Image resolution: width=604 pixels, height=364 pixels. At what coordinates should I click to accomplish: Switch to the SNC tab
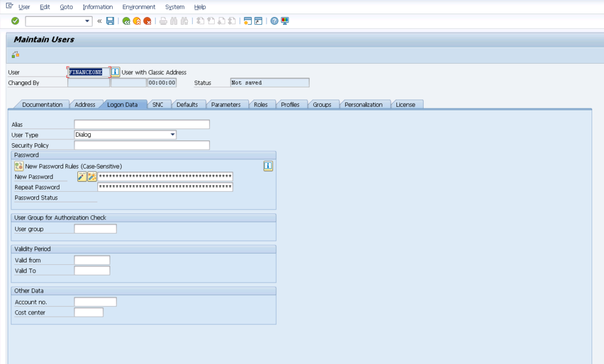157,104
